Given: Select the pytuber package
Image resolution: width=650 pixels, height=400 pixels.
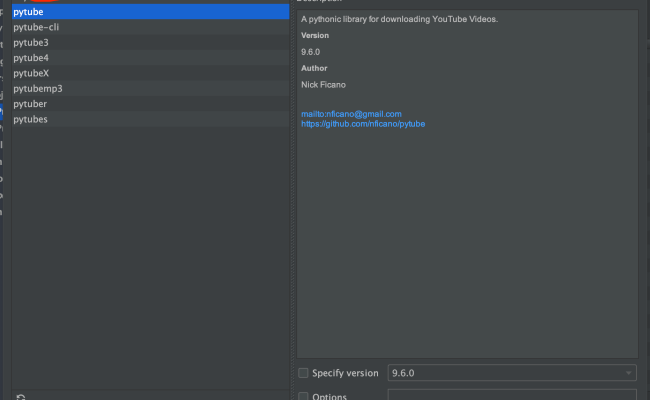Looking at the screenshot, I should pyautogui.click(x=150, y=104).
